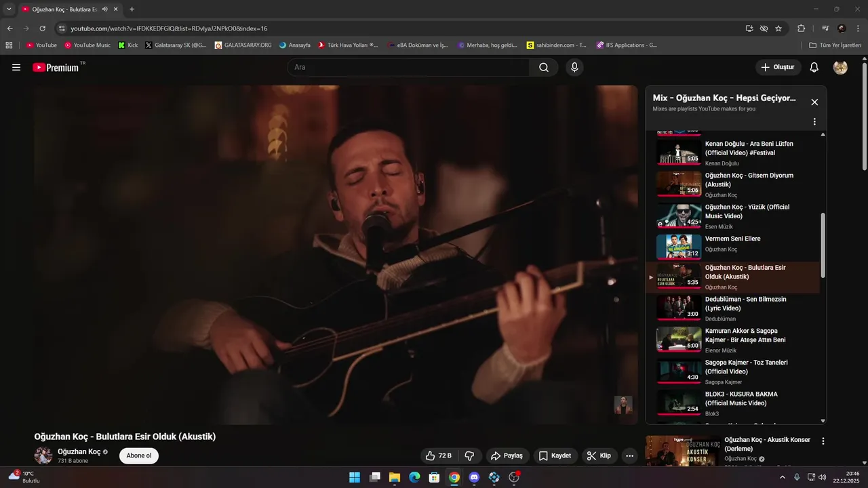
Task: Open Oğuzhan Koç channel avatar
Action: pyautogui.click(x=43, y=455)
